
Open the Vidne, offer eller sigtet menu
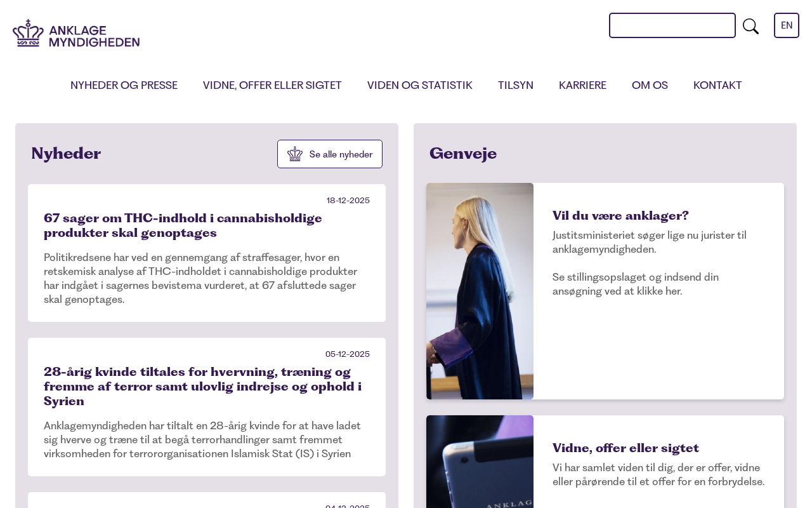272,85
